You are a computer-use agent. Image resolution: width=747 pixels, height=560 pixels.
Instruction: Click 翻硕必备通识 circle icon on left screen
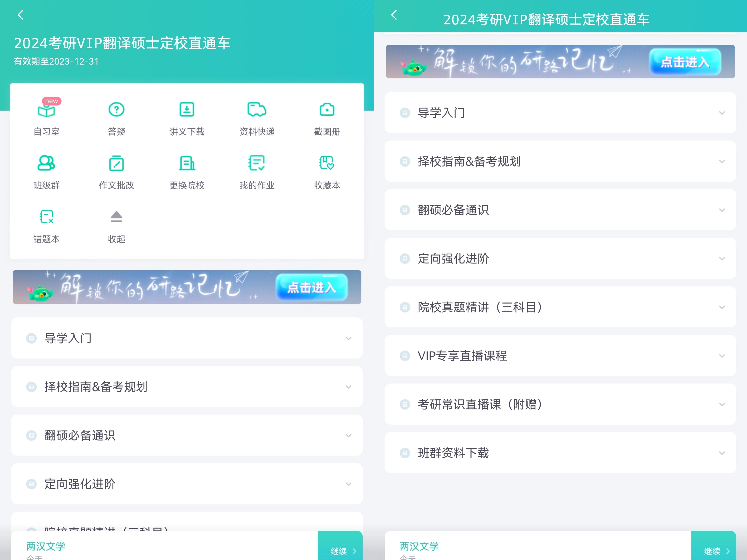pyautogui.click(x=31, y=435)
